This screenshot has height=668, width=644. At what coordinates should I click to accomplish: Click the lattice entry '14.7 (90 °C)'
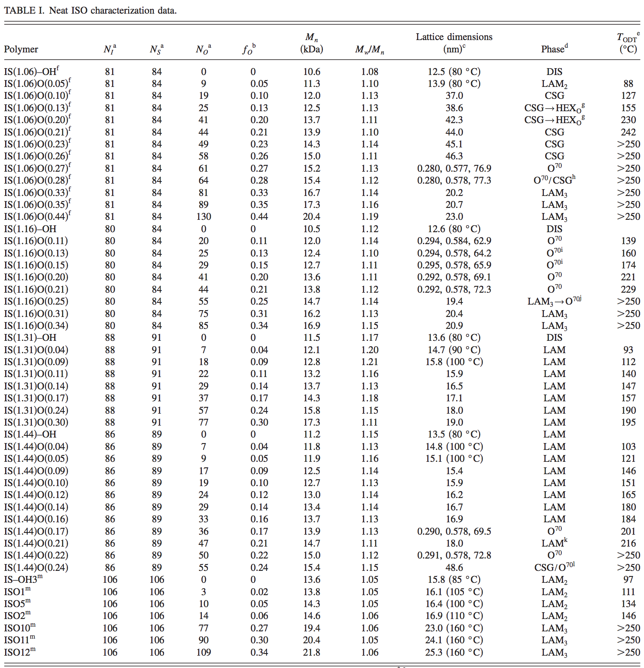(x=454, y=350)
